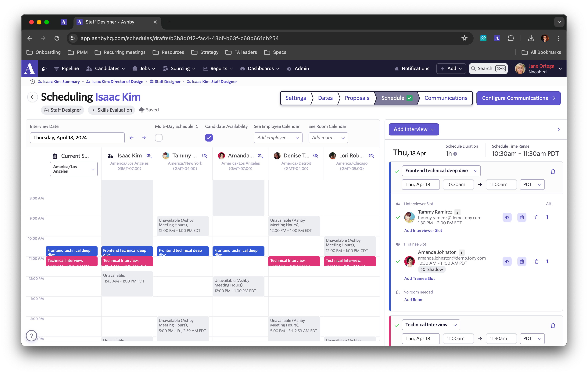Open calendar icon beside Amanda Johnston
This screenshot has width=588, height=374.
(x=522, y=261)
